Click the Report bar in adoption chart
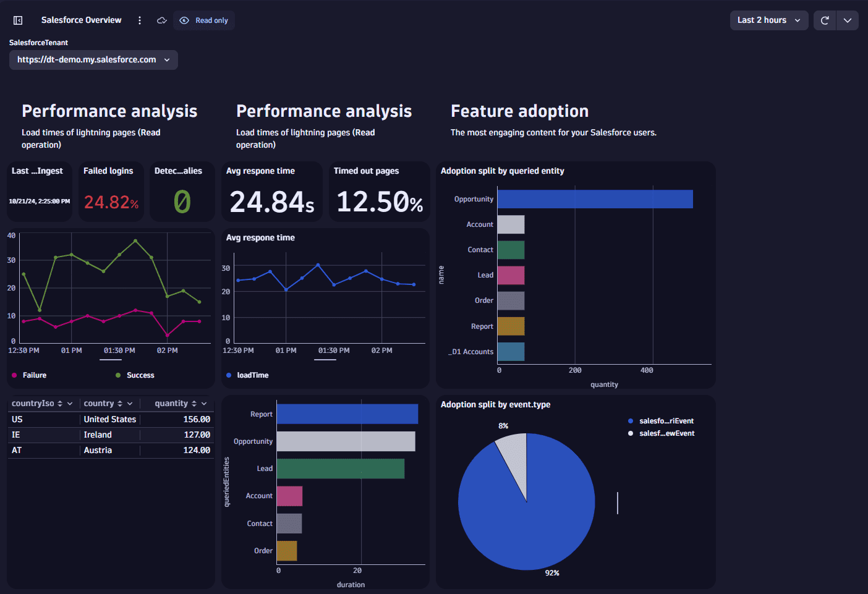Image resolution: width=868 pixels, height=594 pixels. tap(511, 326)
